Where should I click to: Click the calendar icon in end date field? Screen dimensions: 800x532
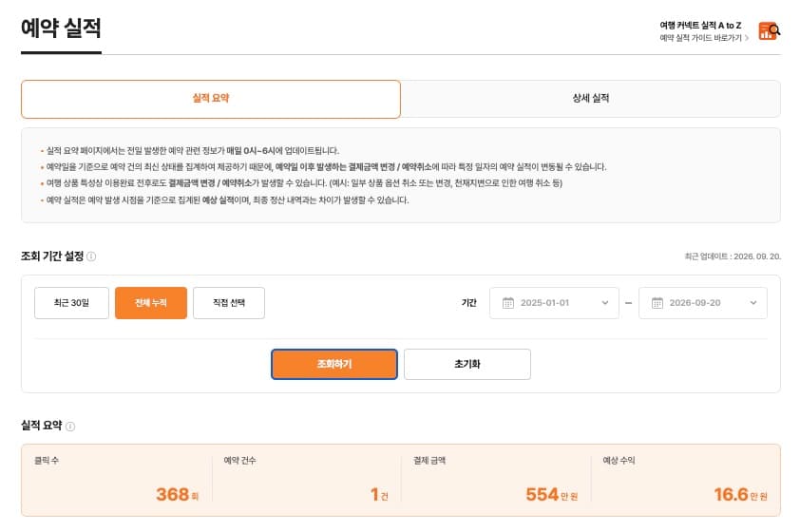tap(657, 303)
